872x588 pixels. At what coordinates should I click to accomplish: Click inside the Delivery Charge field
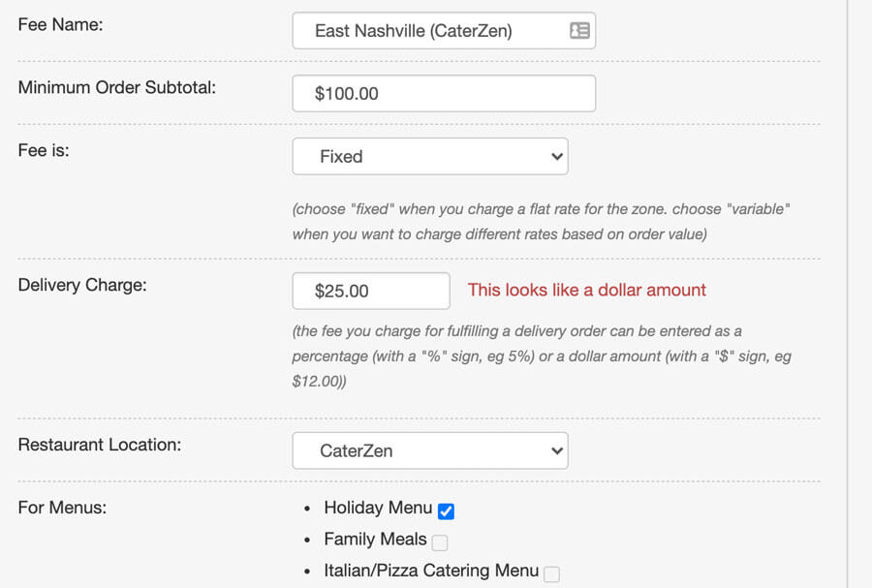[371, 291]
